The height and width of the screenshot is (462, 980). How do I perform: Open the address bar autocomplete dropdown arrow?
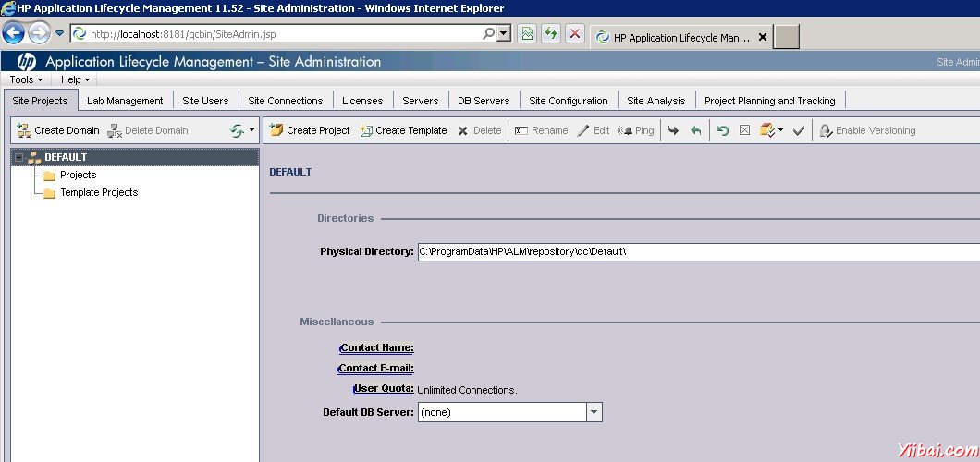click(x=505, y=33)
